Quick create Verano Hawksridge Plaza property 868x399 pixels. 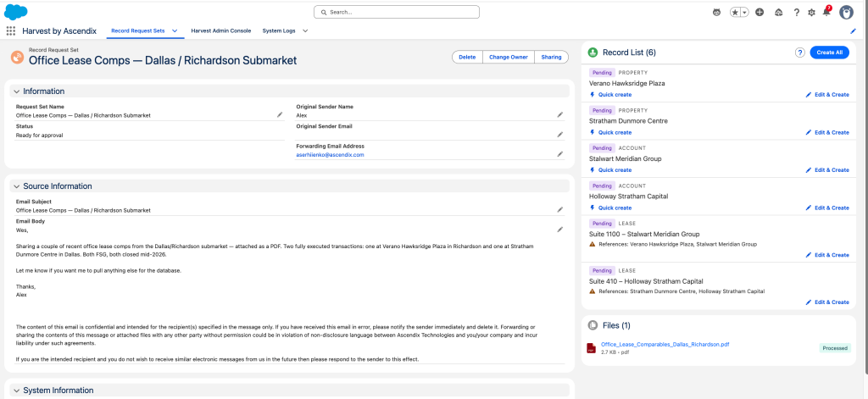pos(610,95)
